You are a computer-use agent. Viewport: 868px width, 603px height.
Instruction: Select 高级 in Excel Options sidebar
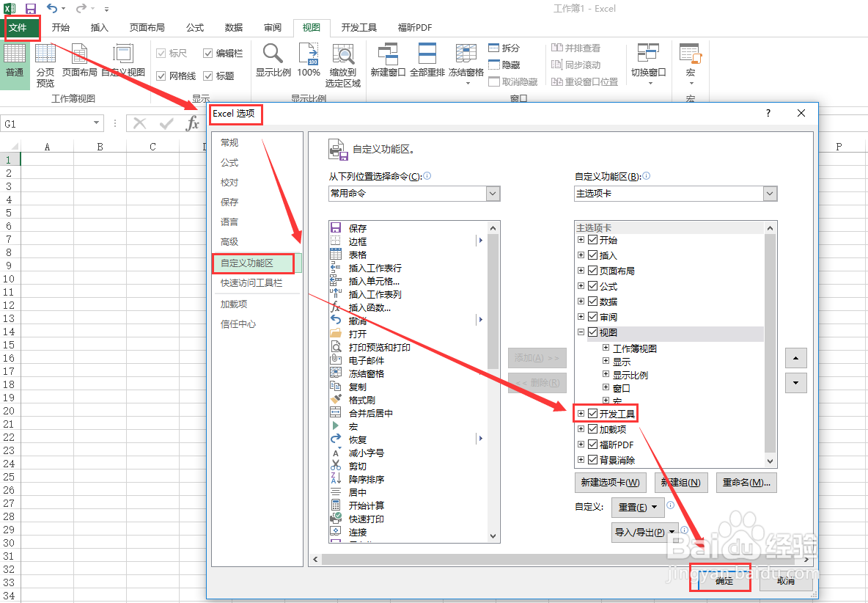(229, 242)
